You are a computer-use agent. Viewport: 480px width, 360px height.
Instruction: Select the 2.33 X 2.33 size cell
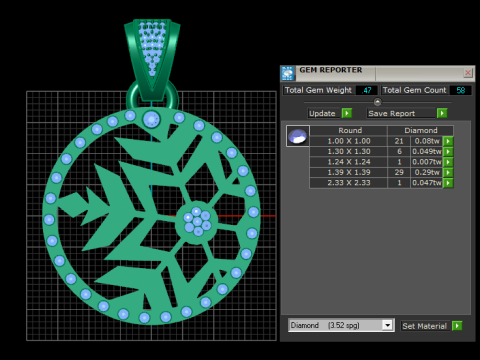click(349, 183)
